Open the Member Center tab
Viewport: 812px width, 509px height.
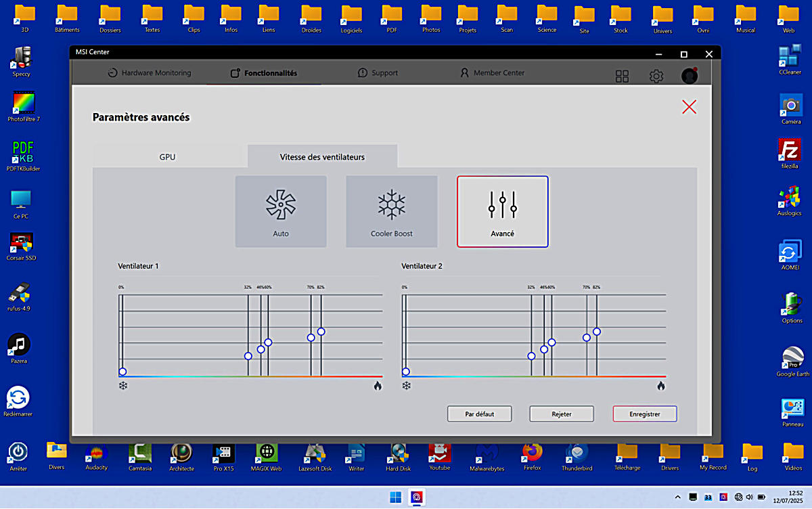point(492,73)
